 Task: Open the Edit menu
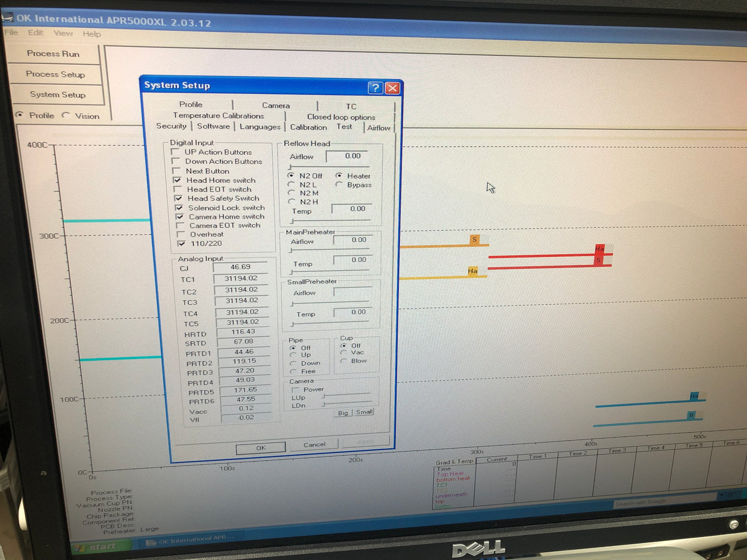tap(36, 33)
